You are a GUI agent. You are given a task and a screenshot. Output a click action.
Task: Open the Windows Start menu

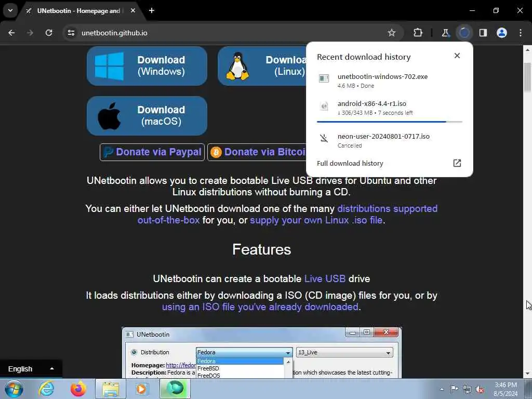click(14, 389)
